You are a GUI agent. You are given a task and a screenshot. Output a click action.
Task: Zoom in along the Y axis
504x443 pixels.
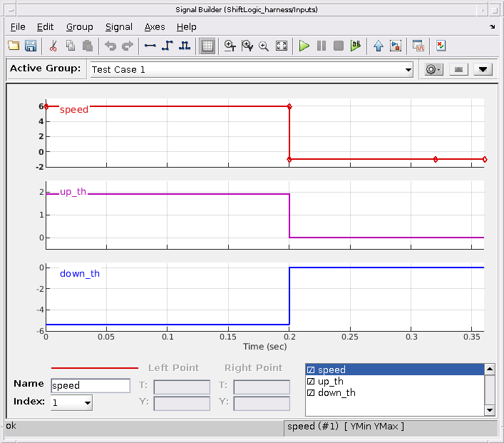(247, 46)
